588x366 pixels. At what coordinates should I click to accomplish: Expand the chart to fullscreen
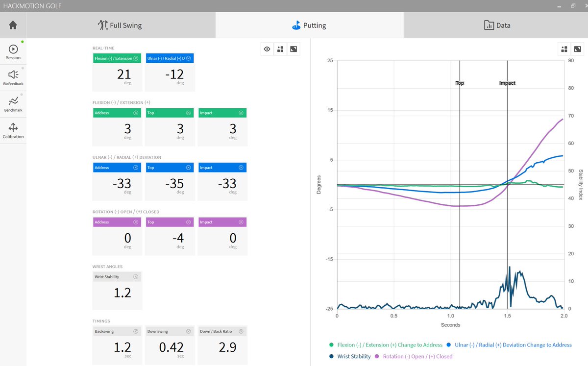(578, 49)
